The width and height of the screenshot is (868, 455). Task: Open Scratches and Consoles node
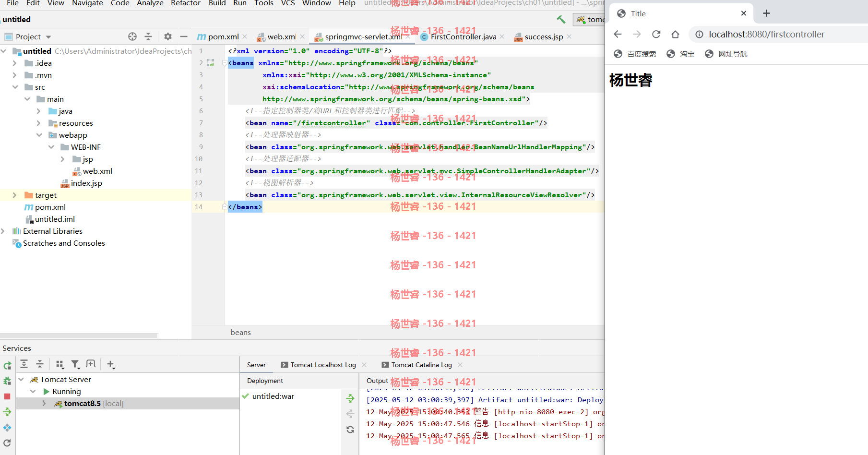tap(64, 243)
